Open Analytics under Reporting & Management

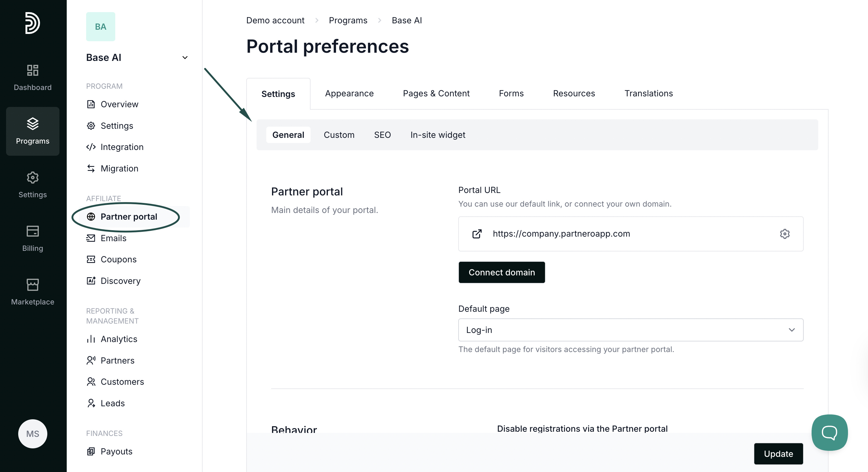pos(119,339)
